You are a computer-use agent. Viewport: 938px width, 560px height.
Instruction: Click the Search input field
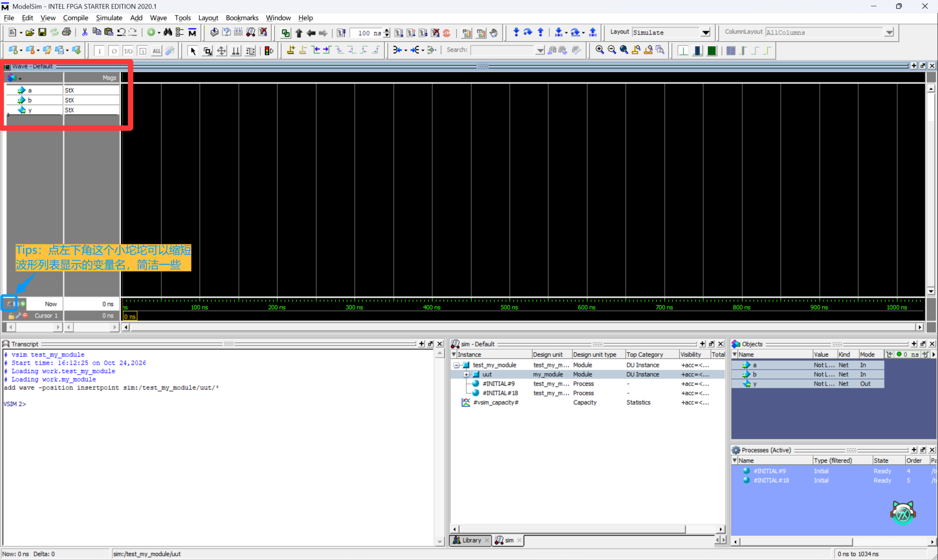(502, 50)
